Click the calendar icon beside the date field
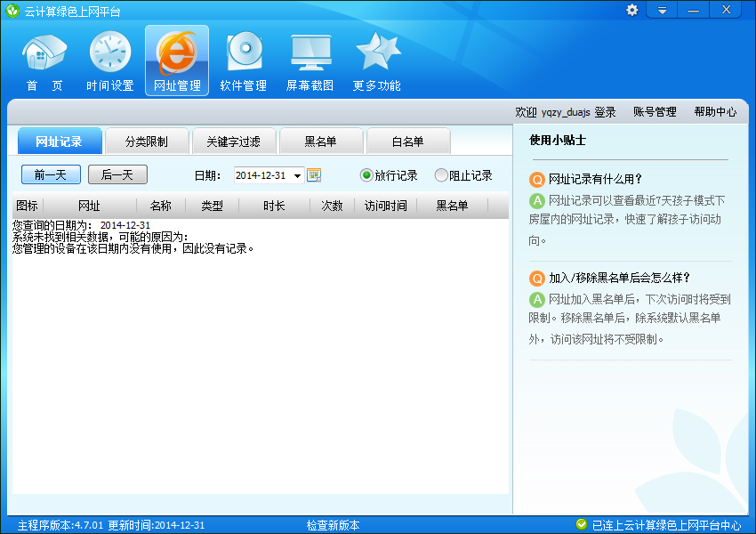 coord(314,175)
